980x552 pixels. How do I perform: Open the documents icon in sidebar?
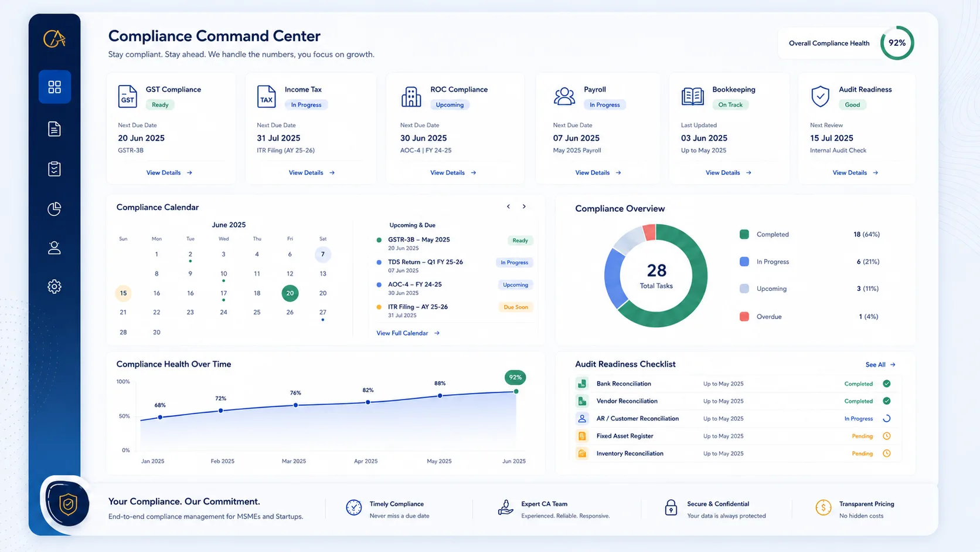click(x=55, y=129)
